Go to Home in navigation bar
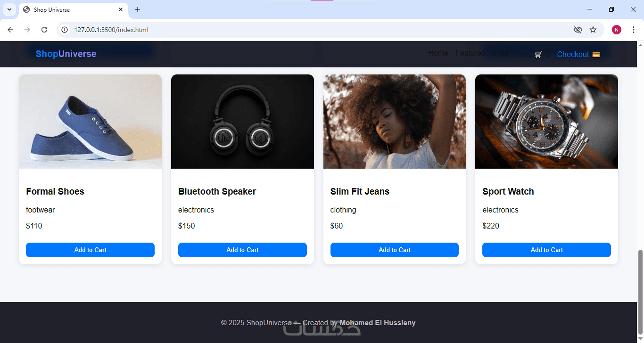644x343 pixels. click(x=438, y=53)
